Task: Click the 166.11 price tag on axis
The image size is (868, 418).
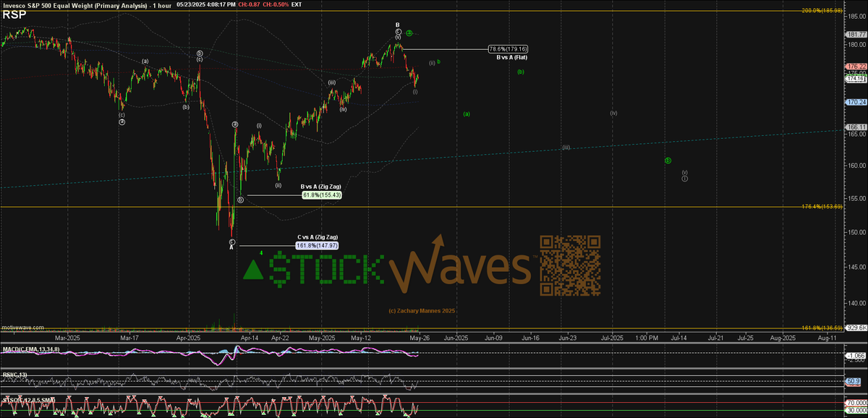Action: click(x=856, y=127)
